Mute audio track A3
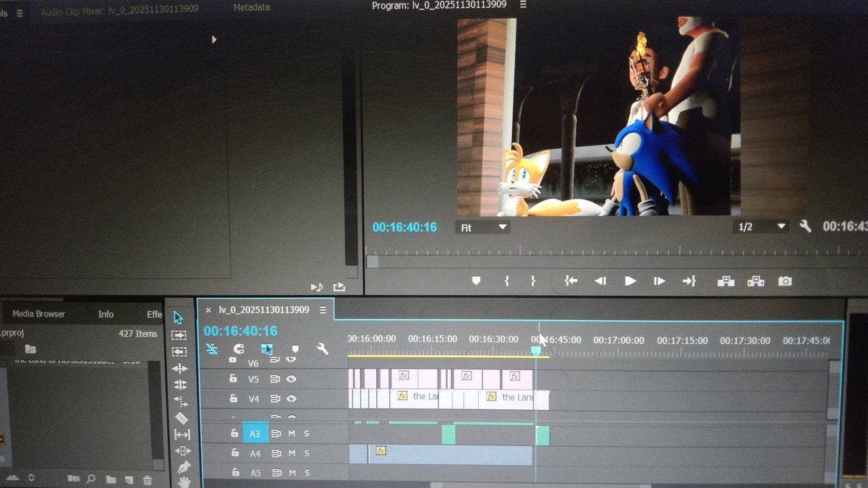The width and height of the screenshot is (868, 488). 292,434
